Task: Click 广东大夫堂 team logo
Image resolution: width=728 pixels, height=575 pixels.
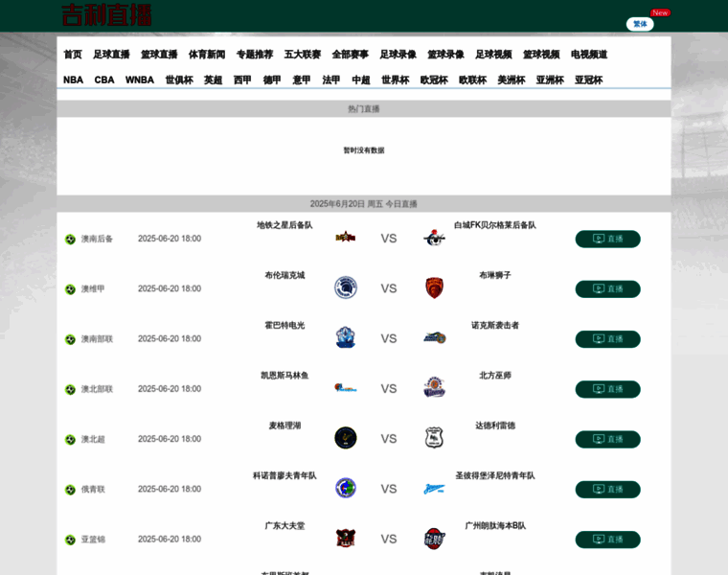Action: [x=346, y=538]
